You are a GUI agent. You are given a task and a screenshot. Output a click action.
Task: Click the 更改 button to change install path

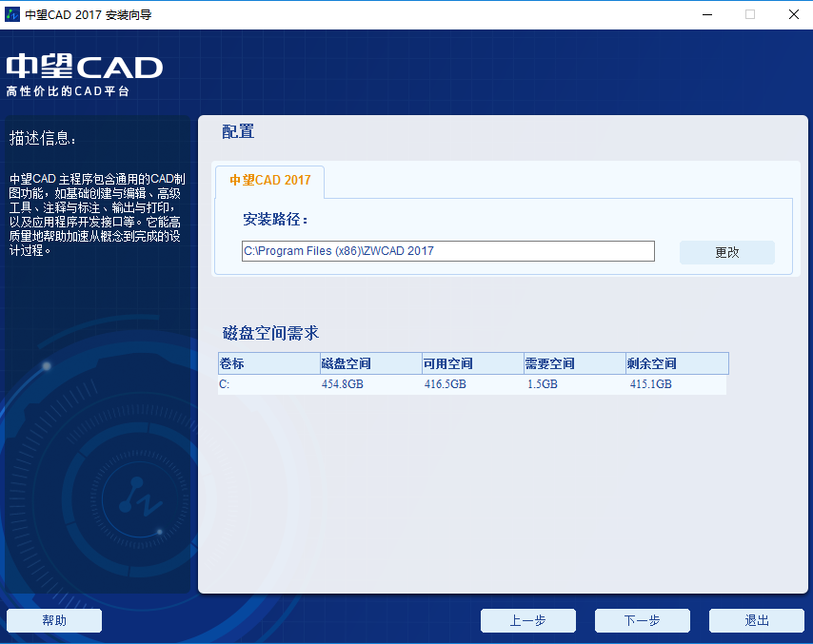(726, 252)
